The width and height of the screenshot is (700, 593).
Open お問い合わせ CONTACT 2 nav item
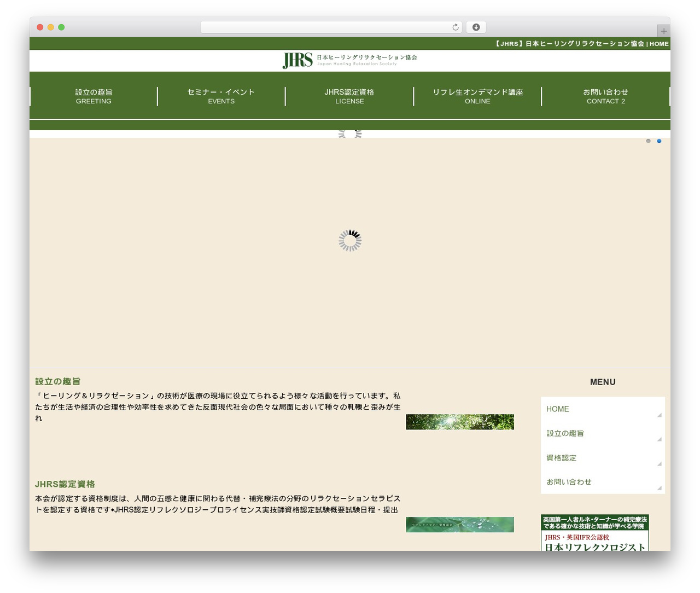pyautogui.click(x=605, y=96)
